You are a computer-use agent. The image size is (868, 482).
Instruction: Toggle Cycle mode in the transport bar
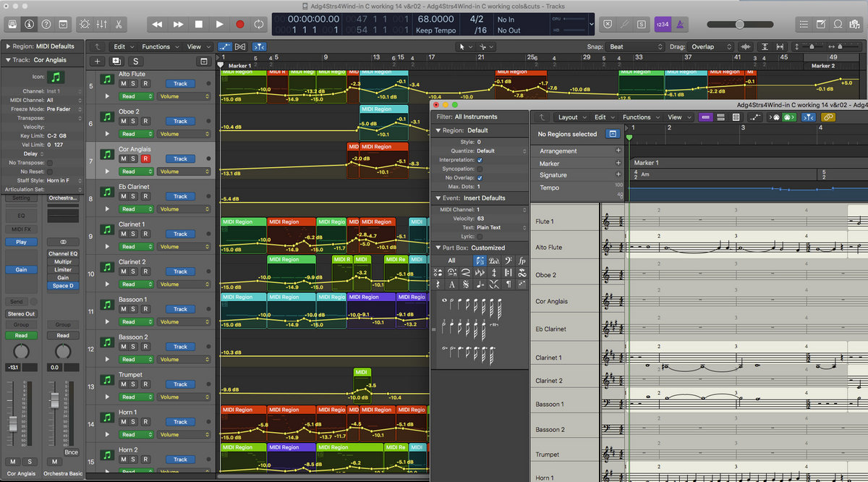coord(260,24)
